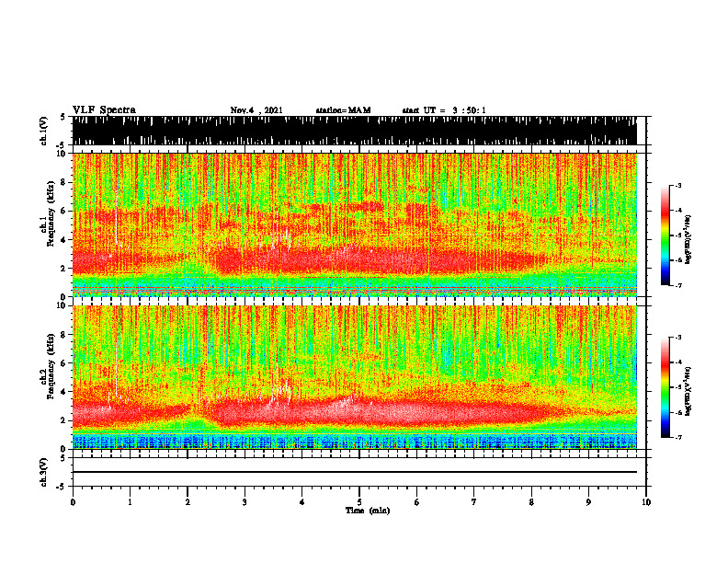Click time tick label "6" on the time axis
Screen dimensions: 728x563
point(417,502)
